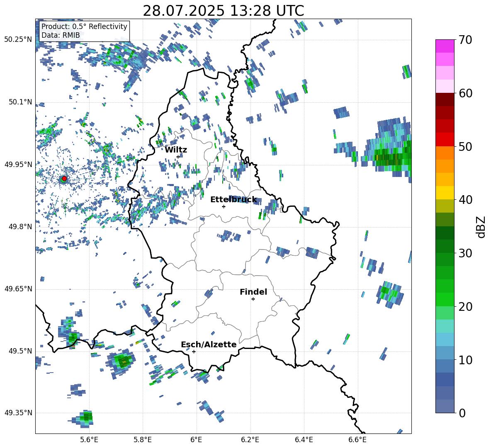Click the 49.65°N latitude label
This screenshot has width=491, height=448.
point(18,289)
